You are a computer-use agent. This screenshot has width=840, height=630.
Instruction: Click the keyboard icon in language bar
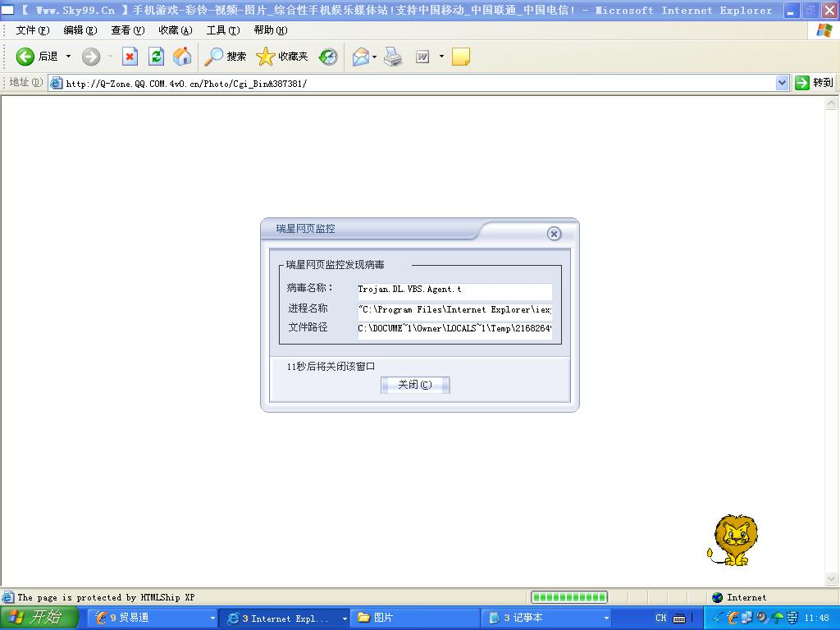point(679,619)
